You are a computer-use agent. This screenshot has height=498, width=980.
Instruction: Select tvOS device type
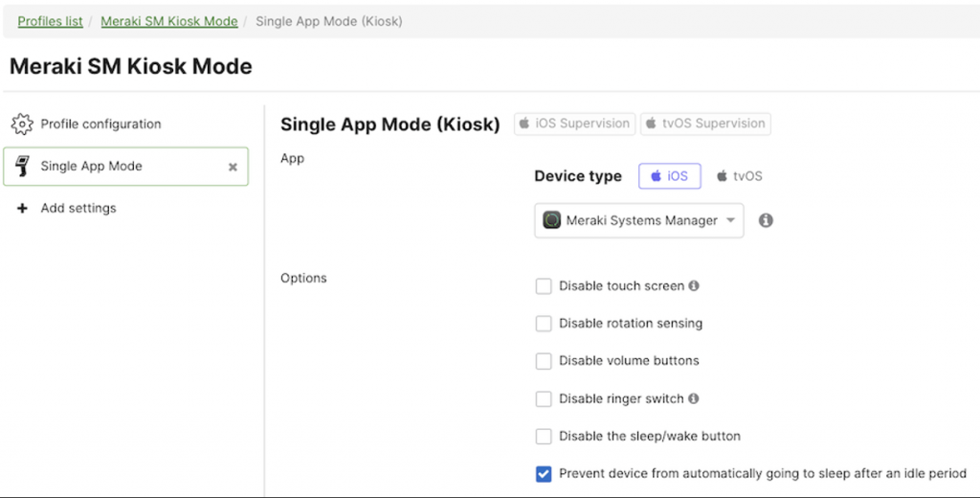coord(739,176)
